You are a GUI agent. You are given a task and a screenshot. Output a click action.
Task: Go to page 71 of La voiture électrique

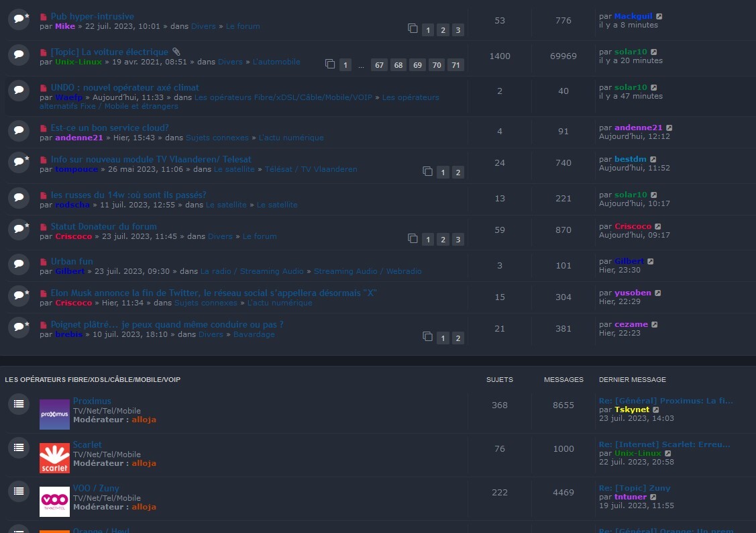click(455, 65)
